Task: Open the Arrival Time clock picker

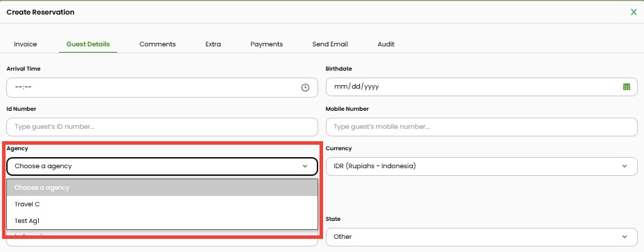Action: click(305, 87)
